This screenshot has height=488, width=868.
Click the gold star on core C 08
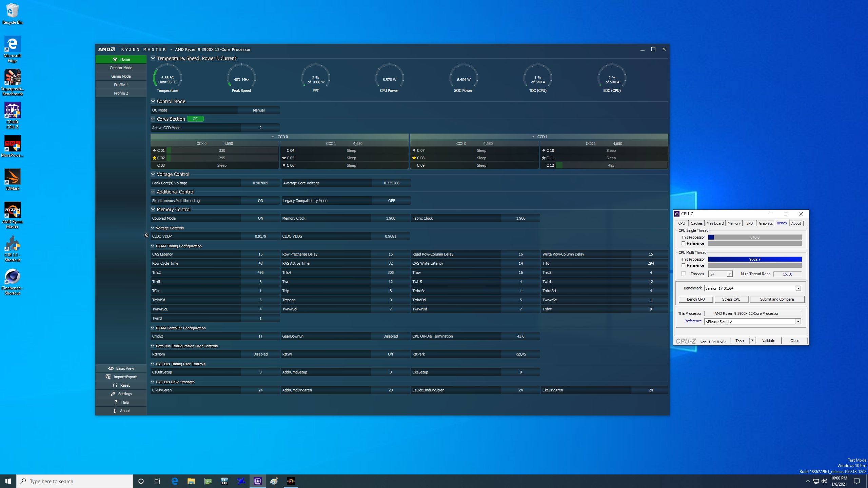(x=414, y=158)
